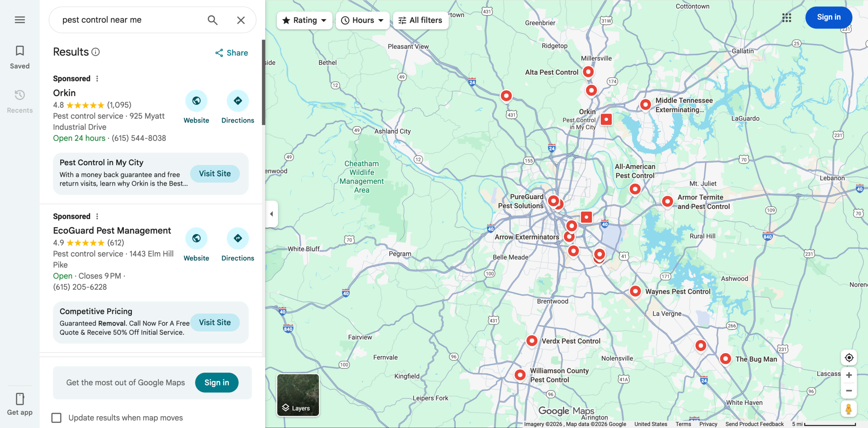Open the hamburger main menu
The image size is (868, 428).
[20, 20]
